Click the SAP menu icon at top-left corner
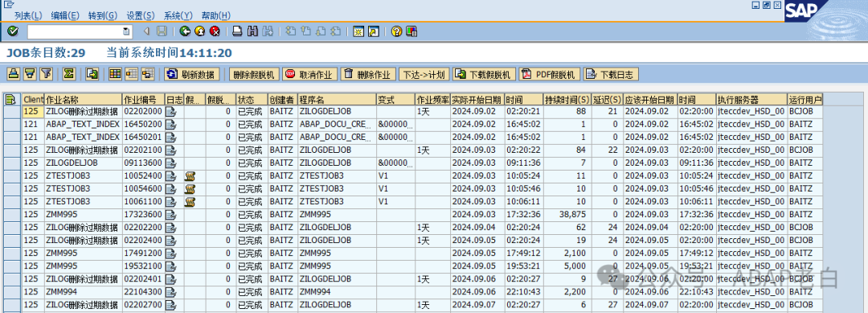Image resolution: width=868 pixels, height=313 pixels. (9, 5)
